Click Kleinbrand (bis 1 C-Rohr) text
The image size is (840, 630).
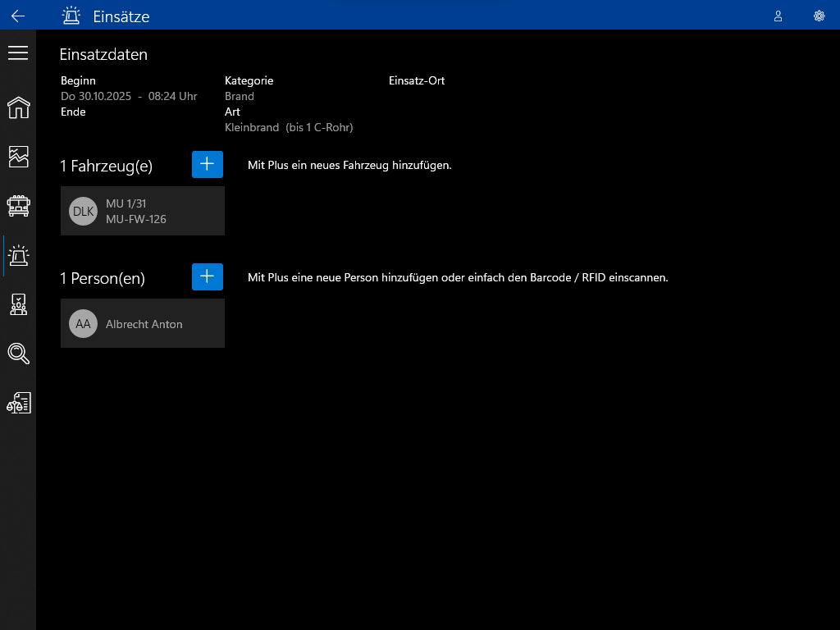coord(289,127)
